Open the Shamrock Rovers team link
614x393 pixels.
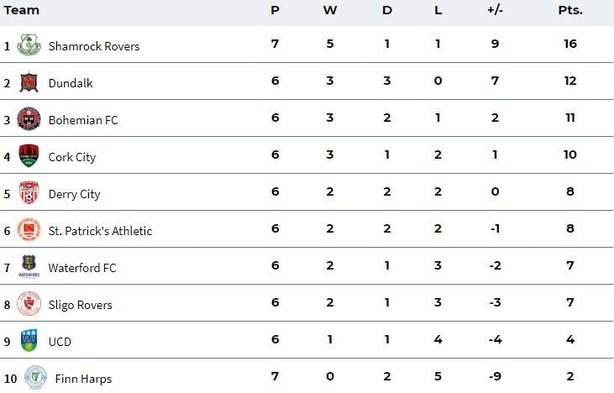pyautogui.click(x=94, y=46)
